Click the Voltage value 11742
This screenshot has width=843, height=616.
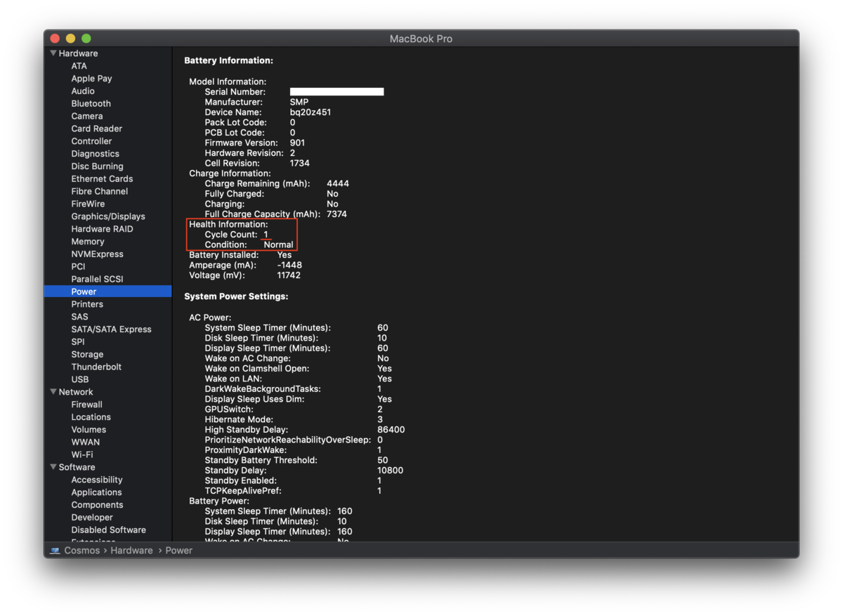(289, 275)
